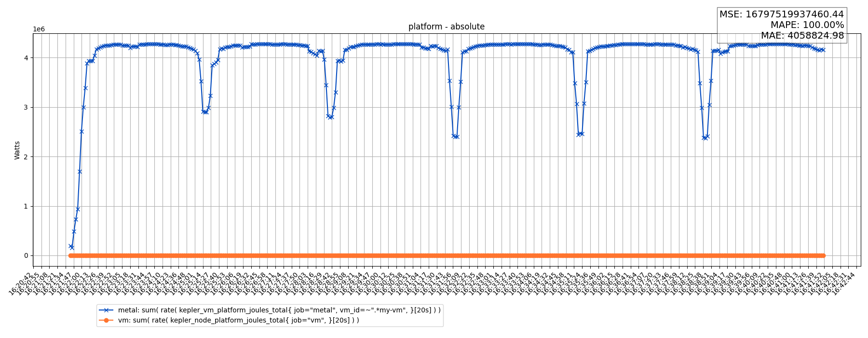This screenshot has height=338, width=868.
Task: Click the "MAE: 4058824.98" text
Action: coord(802,36)
